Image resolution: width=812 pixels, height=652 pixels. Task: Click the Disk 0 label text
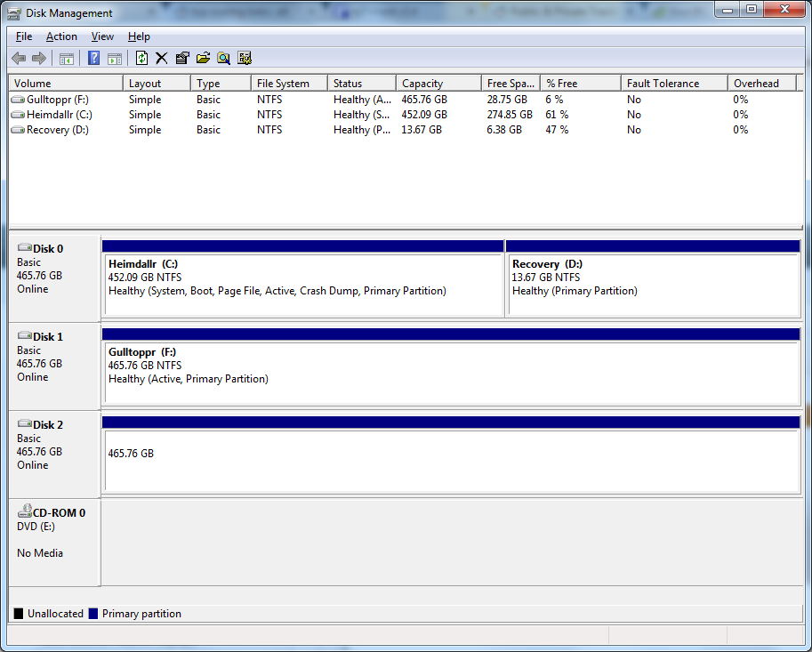[48, 248]
